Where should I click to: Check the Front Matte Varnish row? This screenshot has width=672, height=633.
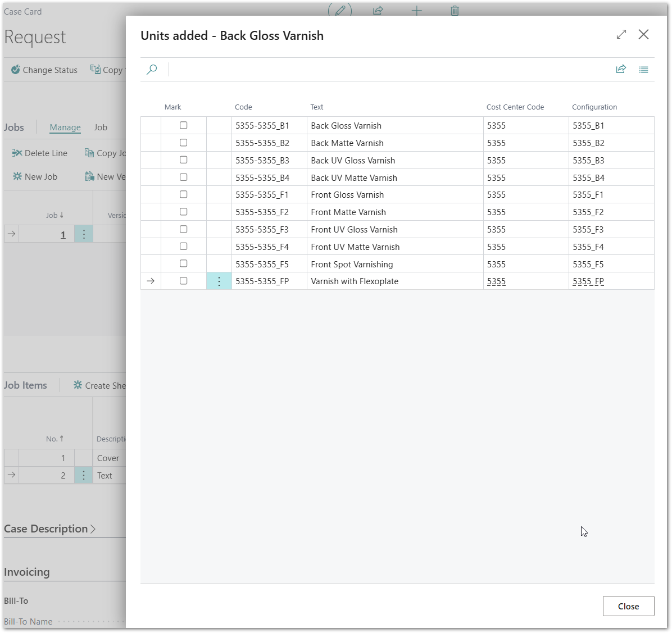183,212
